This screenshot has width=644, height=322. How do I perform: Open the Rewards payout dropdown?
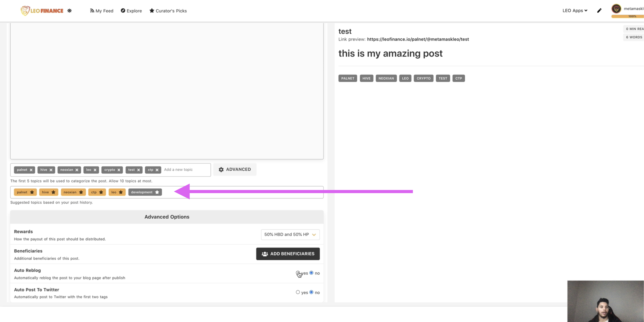pyautogui.click(x=290, y=234)
